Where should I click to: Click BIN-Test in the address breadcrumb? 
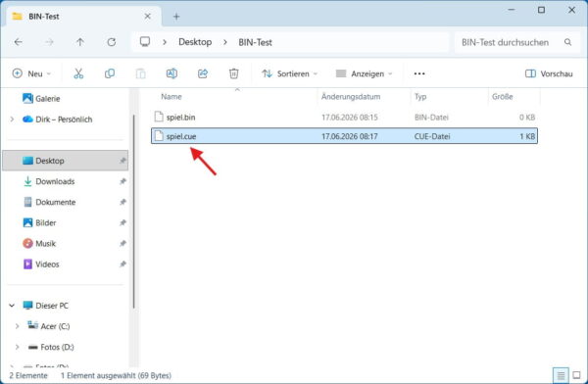point(256,42)
